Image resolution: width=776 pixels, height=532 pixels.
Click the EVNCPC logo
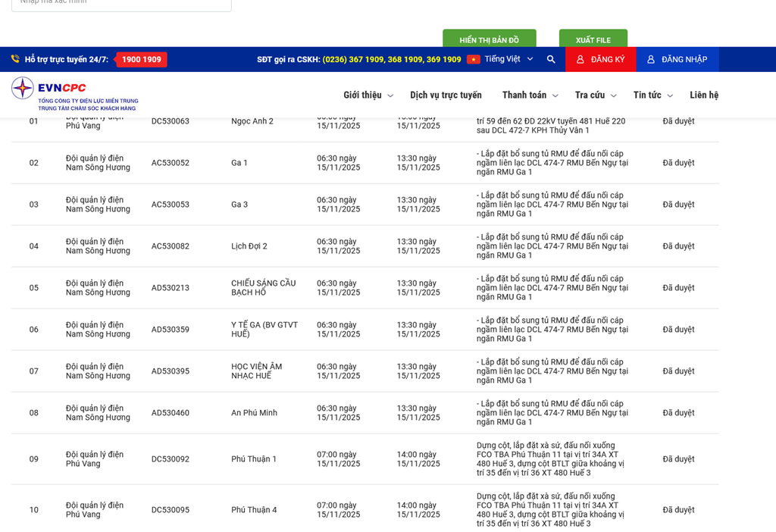tap(74, 95)
